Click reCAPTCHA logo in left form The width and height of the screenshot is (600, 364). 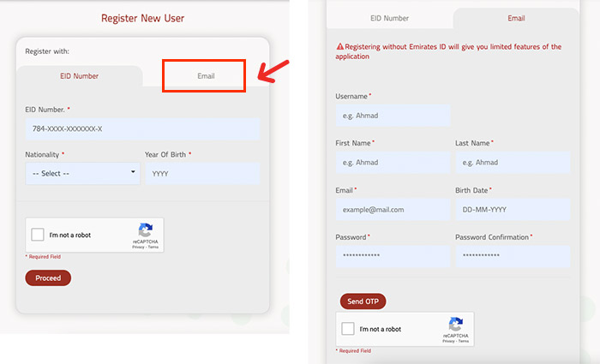coord(146,230)
